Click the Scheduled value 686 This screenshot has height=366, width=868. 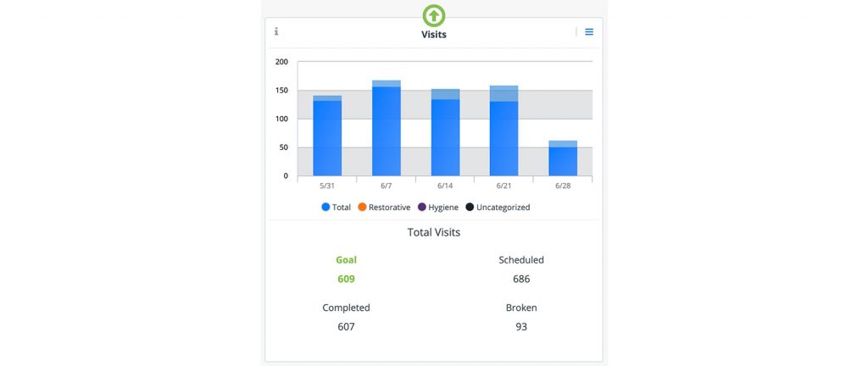[x=521, y=279]
